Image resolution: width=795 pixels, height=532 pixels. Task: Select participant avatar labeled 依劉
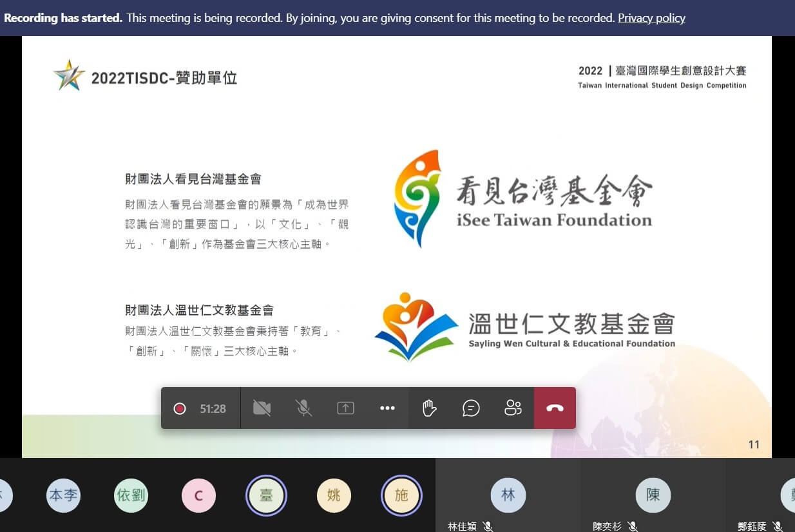[131, 495]
